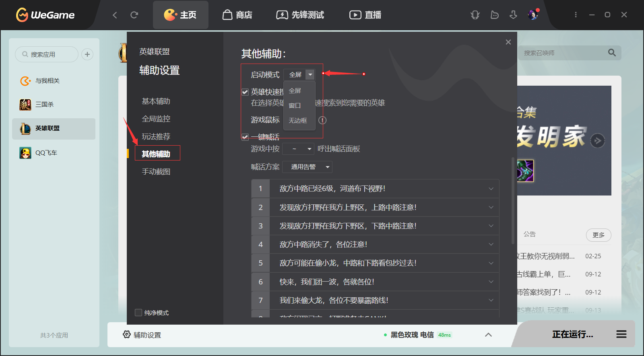This screenshot has width=644, height=356.
Task: Open the 答案找到了 announcement
Action: 559,292
